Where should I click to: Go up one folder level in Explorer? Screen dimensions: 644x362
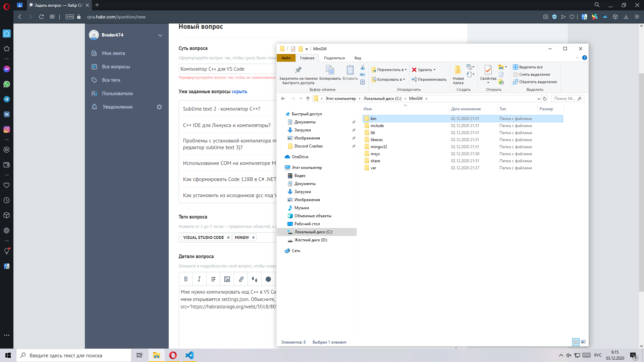coord(308,99)
